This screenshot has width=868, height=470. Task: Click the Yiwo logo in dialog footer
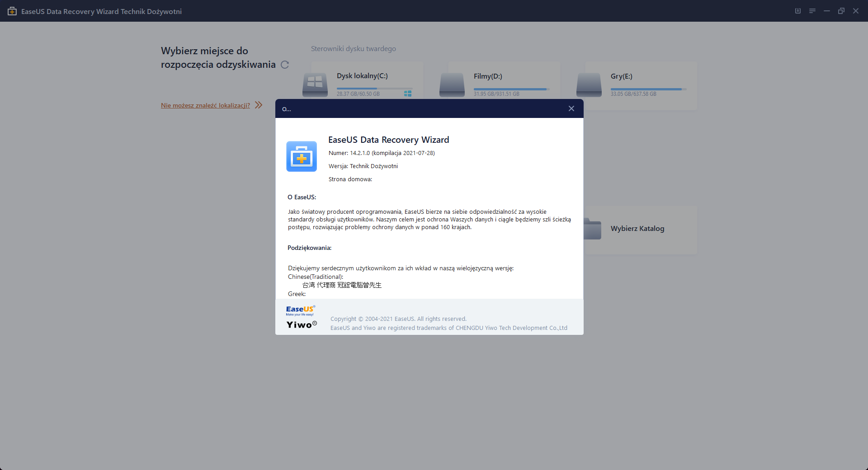(x=302, y=324)
